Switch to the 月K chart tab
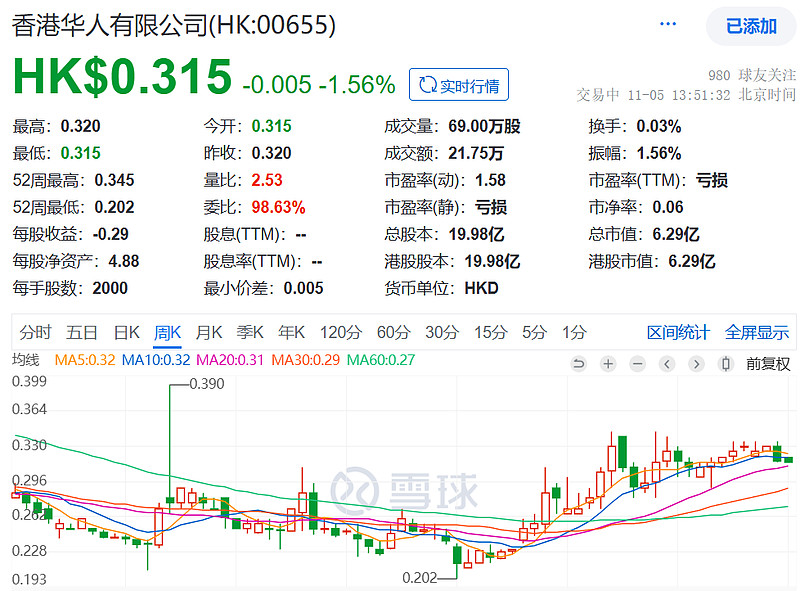 (x=209, y=333)
